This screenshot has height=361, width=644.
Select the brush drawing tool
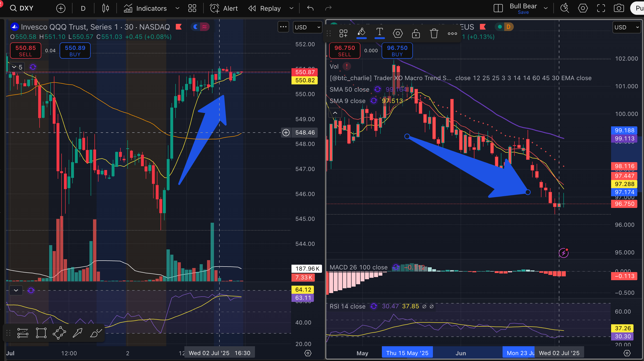(96, 333)
